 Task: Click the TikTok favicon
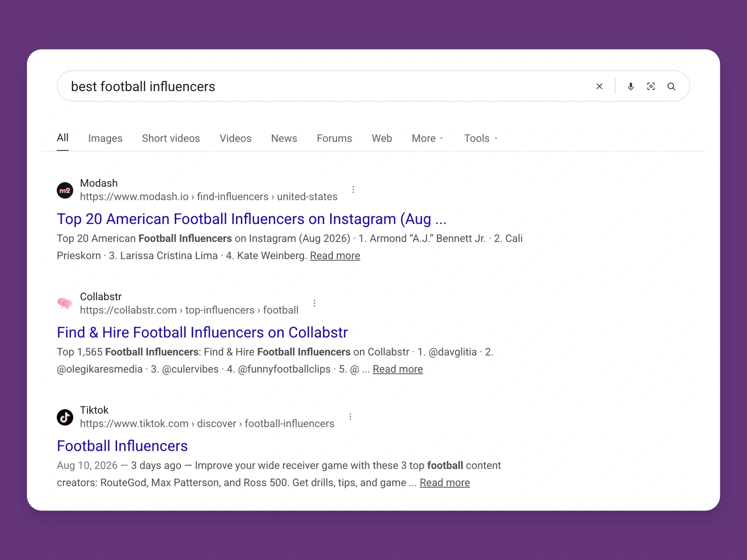[65, 417]
